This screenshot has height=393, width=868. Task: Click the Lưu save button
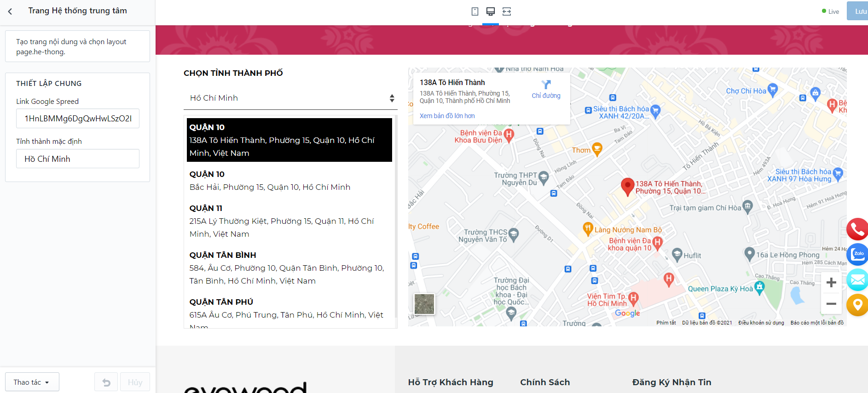pyautogui.click(x=858, y=11)
